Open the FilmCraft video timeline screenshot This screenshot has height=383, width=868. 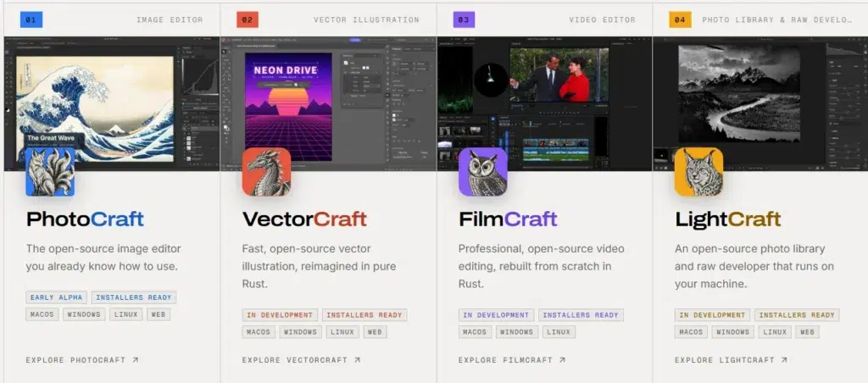(x=545, y=103)
